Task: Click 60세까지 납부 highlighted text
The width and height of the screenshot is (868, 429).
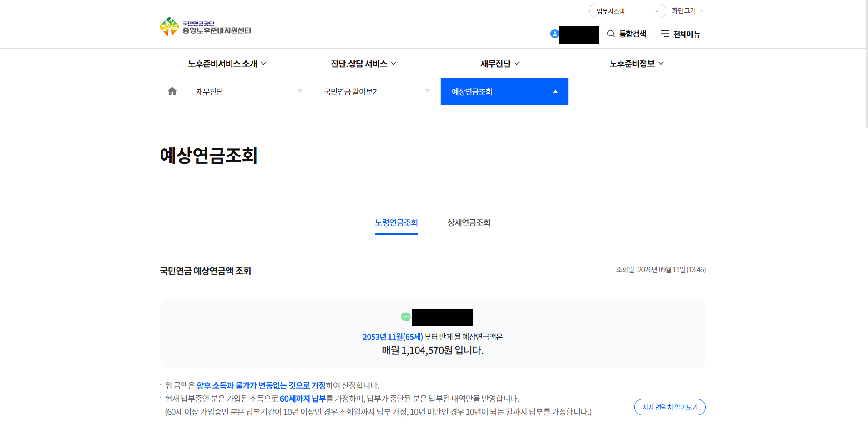Action: 303,399
